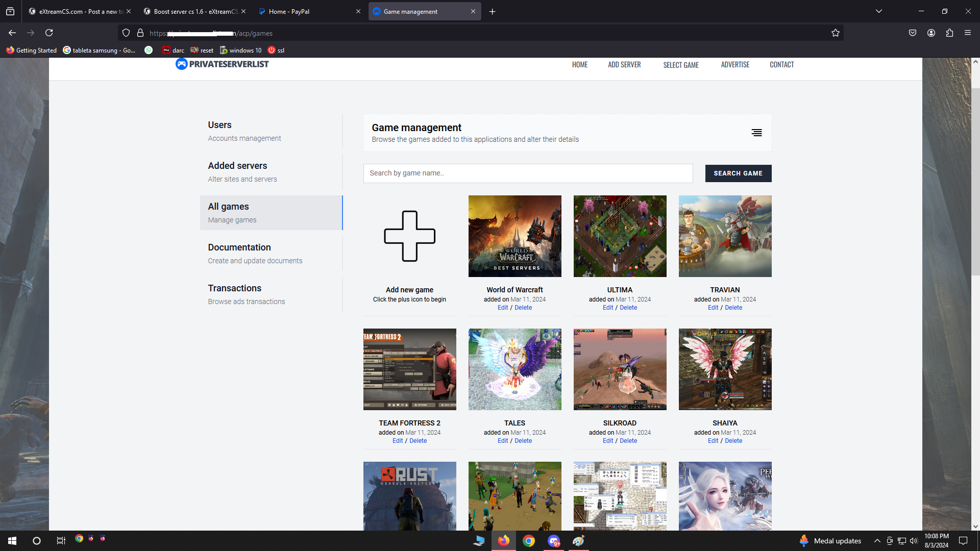Switch to the eXtreamCS Post a new topic tab
Image resolution: width=980 pixels, height=551 pixels.
[x=80, y=11]
